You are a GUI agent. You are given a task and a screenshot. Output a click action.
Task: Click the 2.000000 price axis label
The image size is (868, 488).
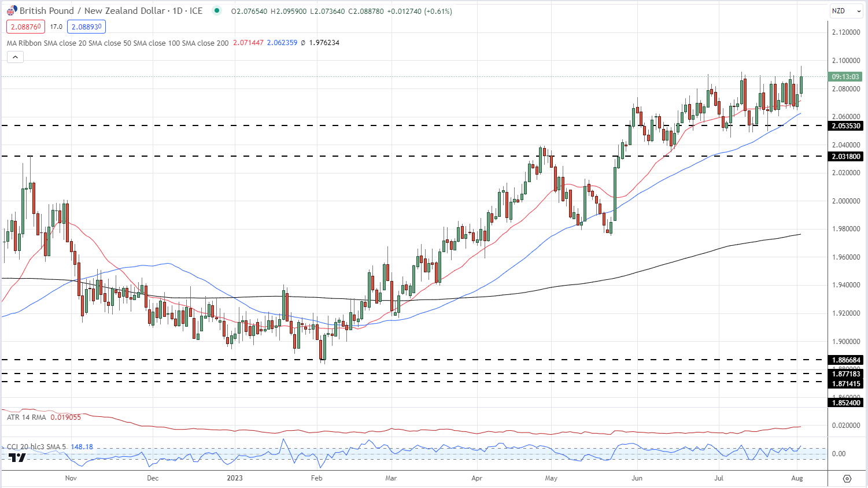click(845, 201)
